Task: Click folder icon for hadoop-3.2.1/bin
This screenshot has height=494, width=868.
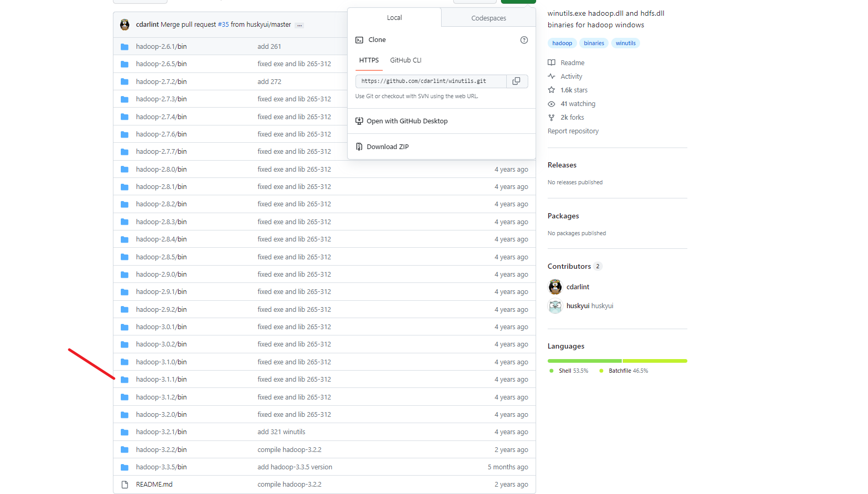Action: 124,432
